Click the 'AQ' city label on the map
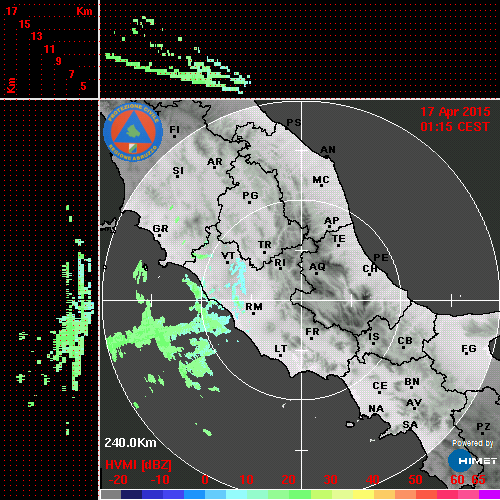 (317, 267)
